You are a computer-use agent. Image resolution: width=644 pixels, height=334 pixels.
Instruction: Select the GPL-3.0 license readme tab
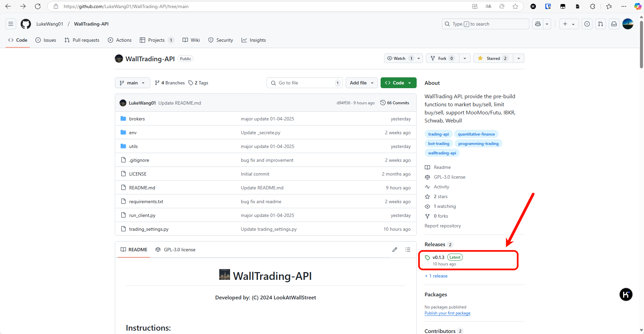[175, 250]
